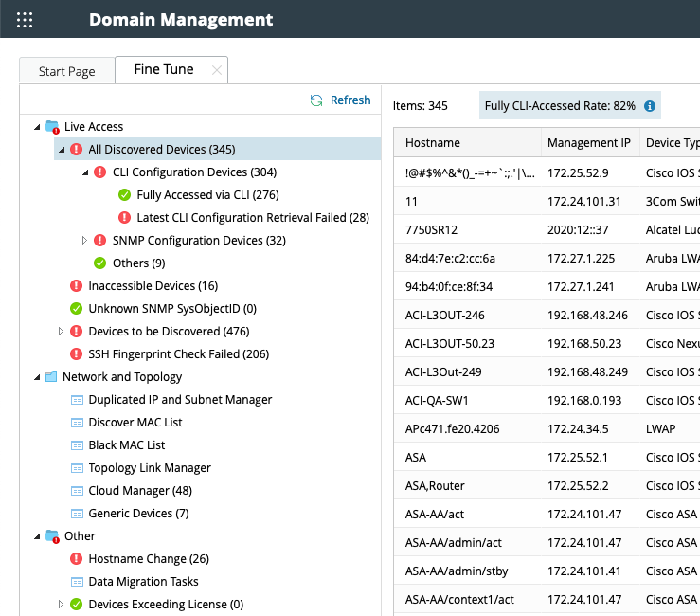Image resolution: width=700 pixels, height=616 pixels.
Task: Expand SNMP Configuration Devices node
Action: [x=85, y=241]
